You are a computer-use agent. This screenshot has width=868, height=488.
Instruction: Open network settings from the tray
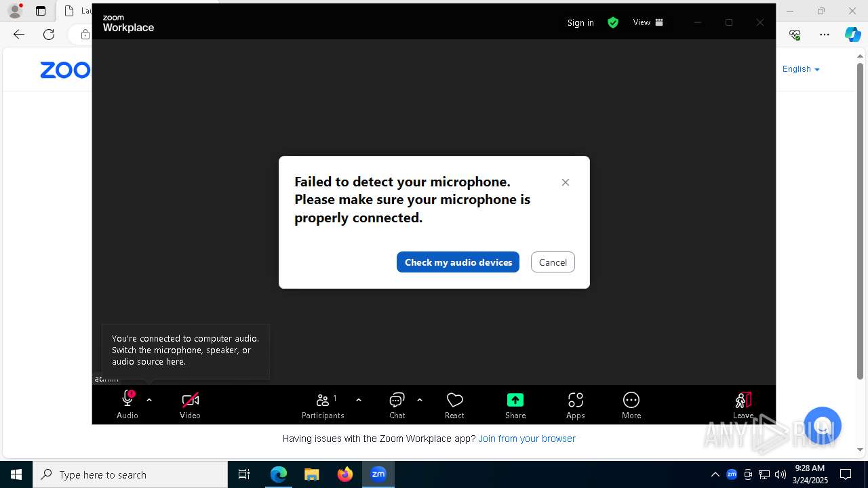pyautogui.click(x=764, y=474)
